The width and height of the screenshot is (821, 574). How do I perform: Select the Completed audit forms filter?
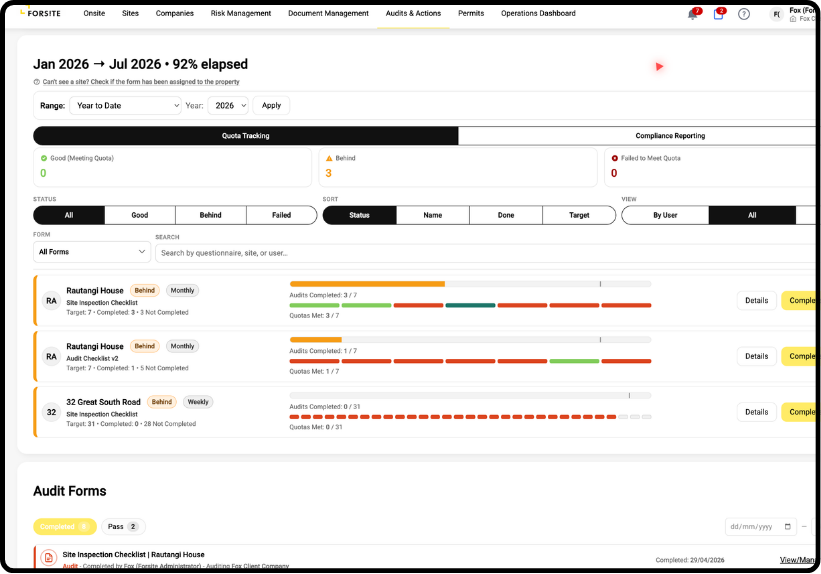coord(65,527)
